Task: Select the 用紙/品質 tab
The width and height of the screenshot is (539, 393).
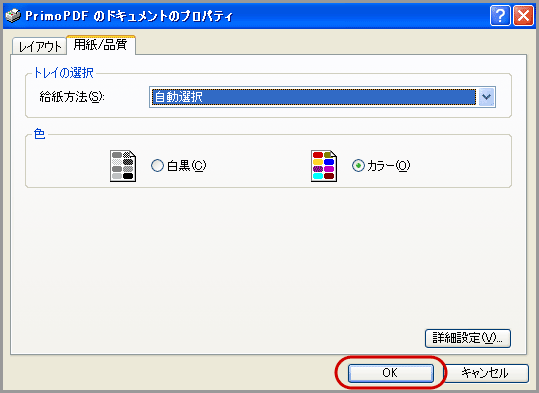Action: click(x=101, y=45)
